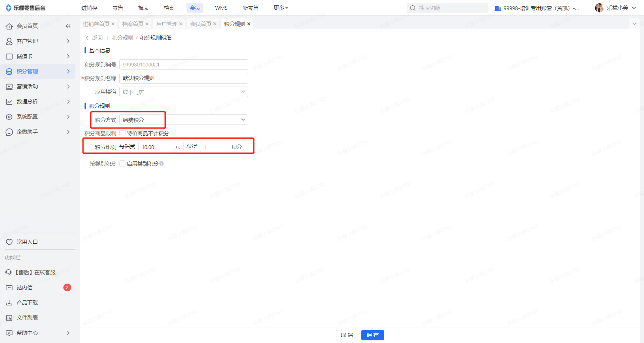Expand the tab list chevron on the far right

click(x=634, y=24)
